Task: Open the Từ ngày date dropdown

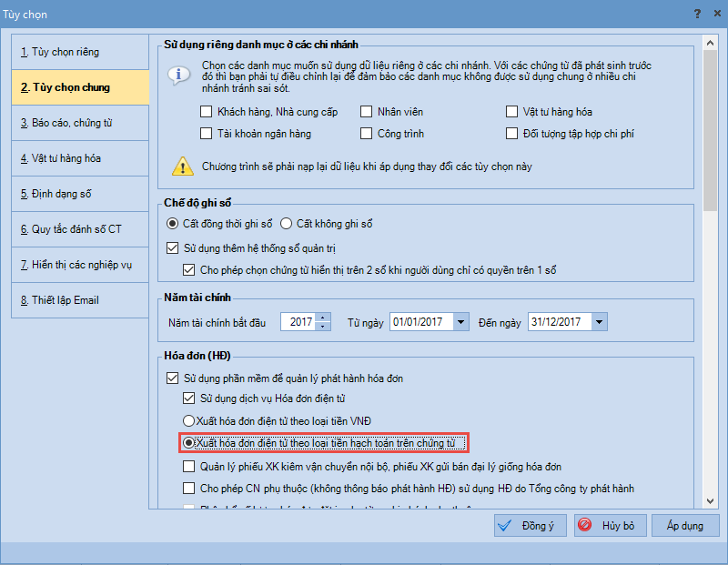Action: pos(460,322)
